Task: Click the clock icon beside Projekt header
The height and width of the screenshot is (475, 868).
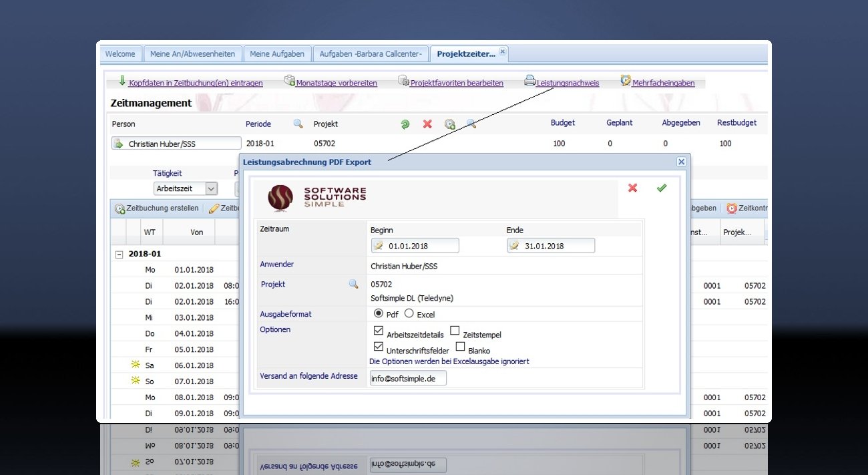Action: pyautogui.click(x=450, y=124)
